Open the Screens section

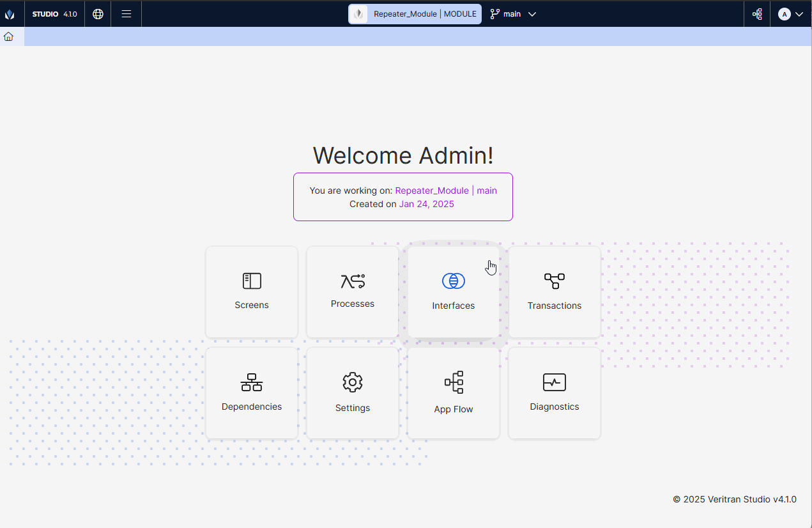coord(251,292)
